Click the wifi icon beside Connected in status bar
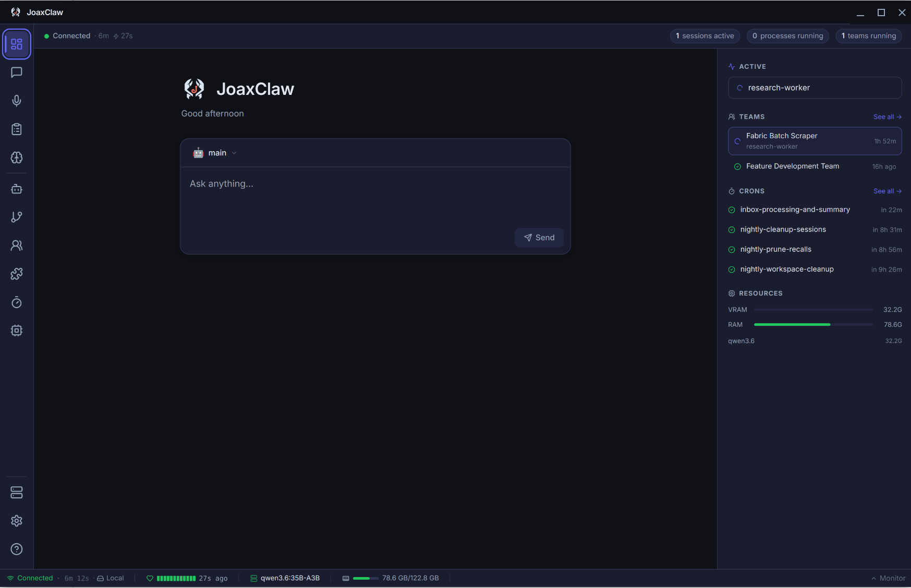This screenshot has height=588, width=911. click(10, 578)
